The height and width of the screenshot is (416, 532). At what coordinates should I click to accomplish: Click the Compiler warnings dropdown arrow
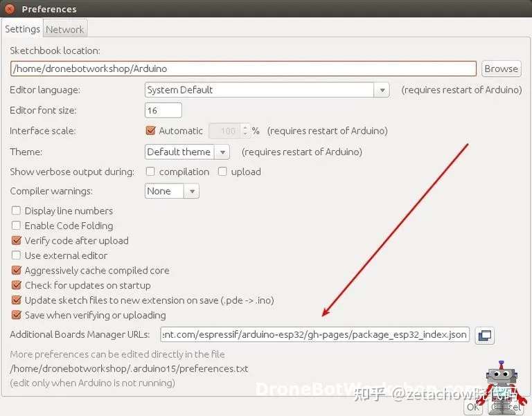pos(192,191)
